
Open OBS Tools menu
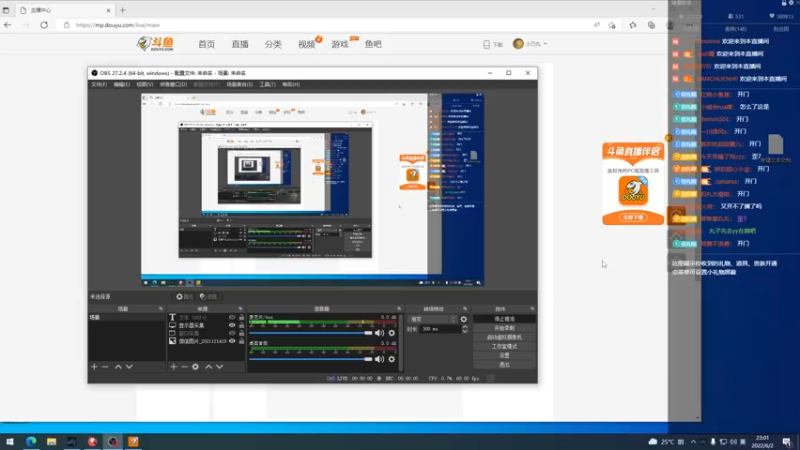click(x=267, y=84)
